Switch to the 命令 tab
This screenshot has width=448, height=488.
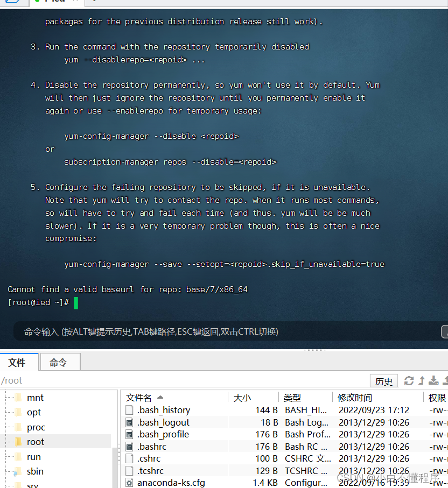pyautogui.click(x=59, y=362)
